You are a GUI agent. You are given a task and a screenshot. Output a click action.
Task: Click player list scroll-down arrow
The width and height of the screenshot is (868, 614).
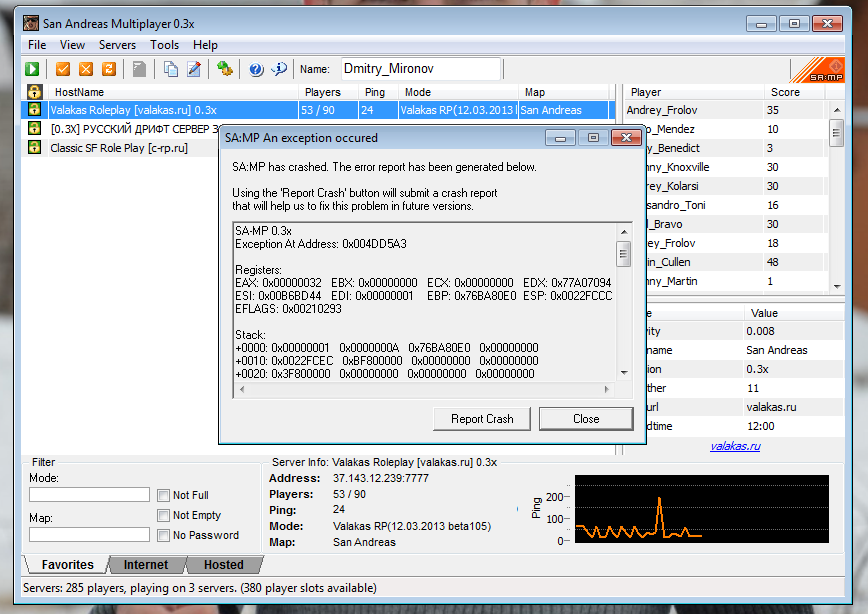point(837,286)
